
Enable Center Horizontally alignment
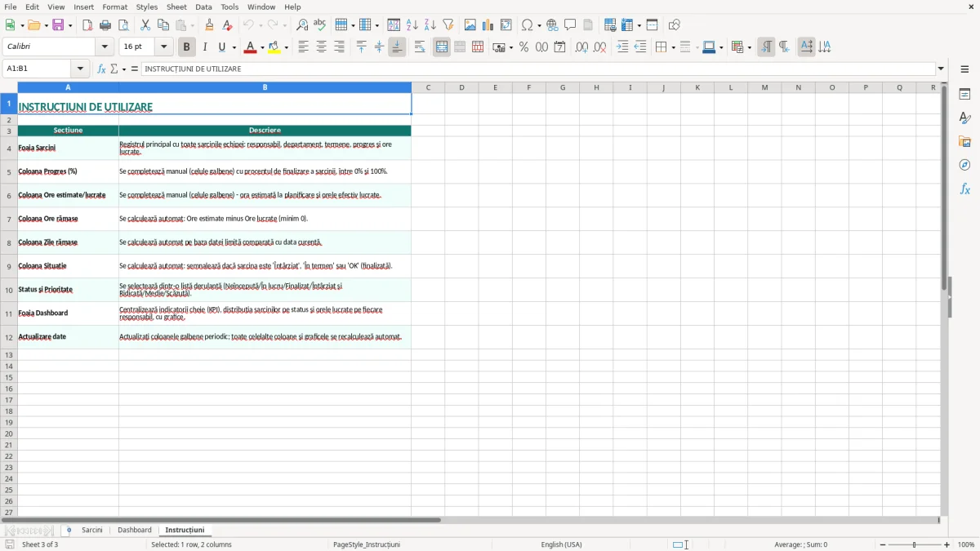pyautogui.click(x=322, y=47)
